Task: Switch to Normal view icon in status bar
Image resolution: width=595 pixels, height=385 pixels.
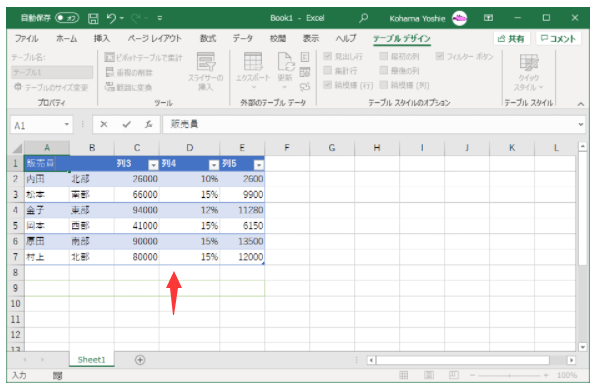Action: [404, 375]
